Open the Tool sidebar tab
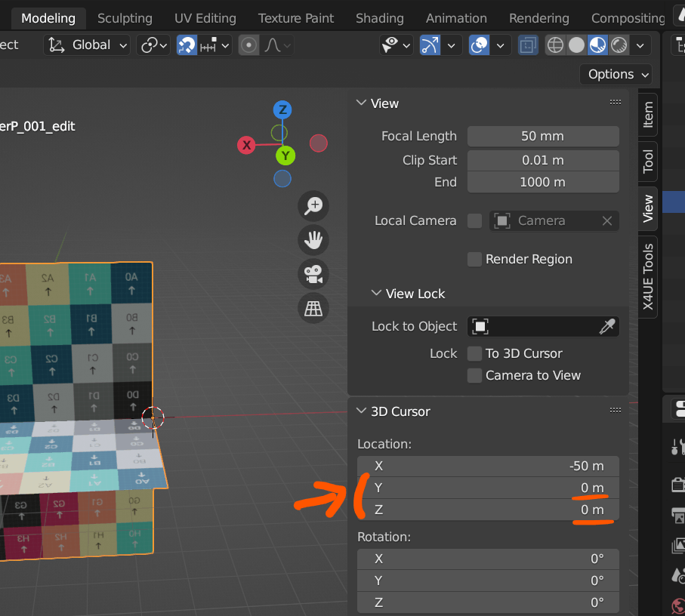Screen dimensions: 685x616 pyautogui.click(x=648, y=162)
